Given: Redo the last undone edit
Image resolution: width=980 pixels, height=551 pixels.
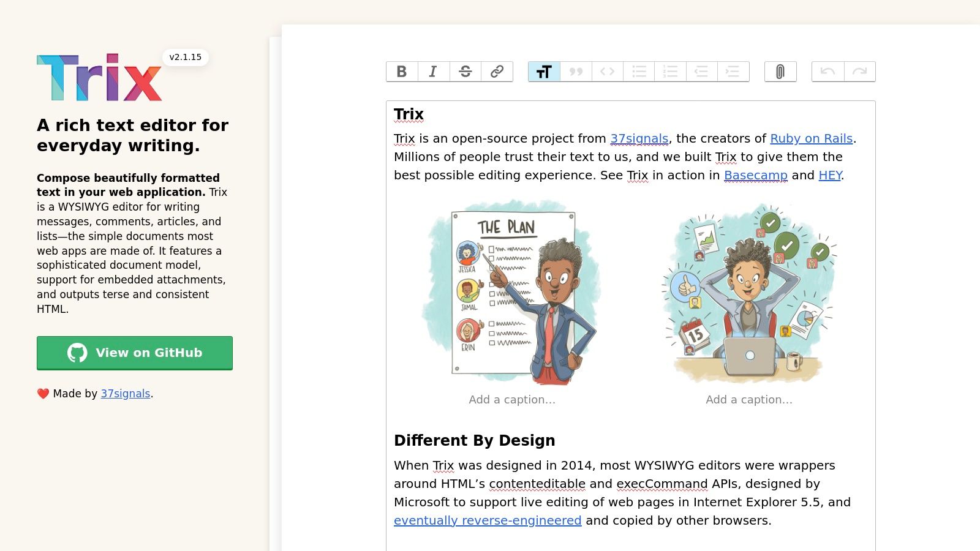Looking at the screenshot, I should tap(859, 72).
